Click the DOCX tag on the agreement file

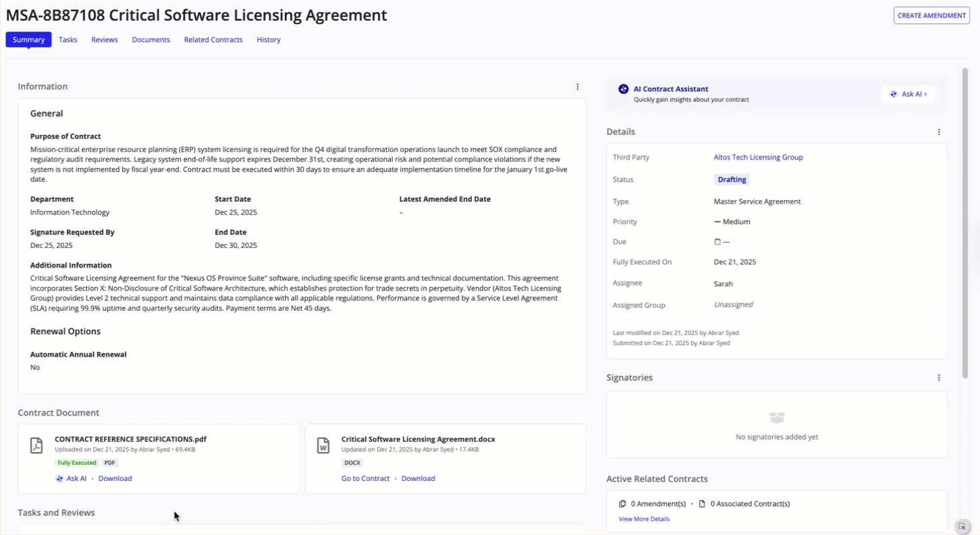[x=352, y=463]
